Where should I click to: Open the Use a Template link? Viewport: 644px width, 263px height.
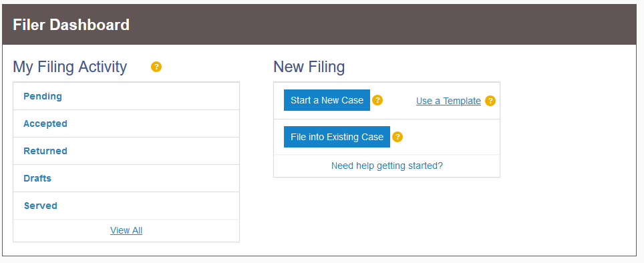point(448,101)
